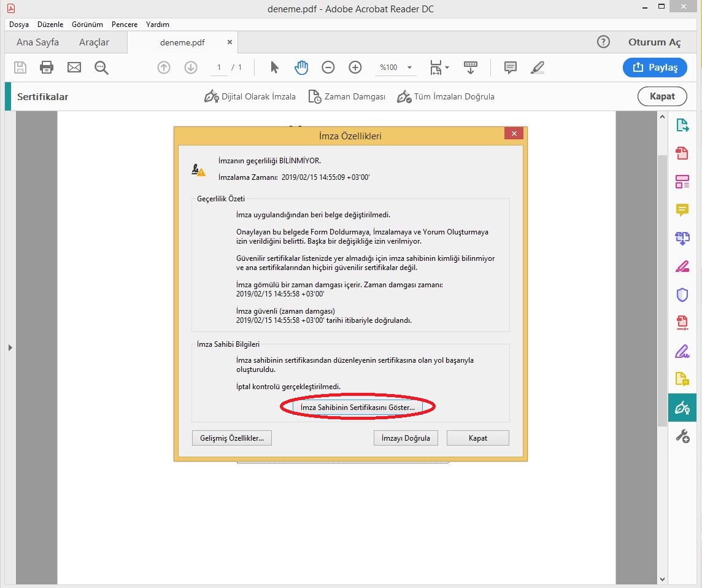The image size is (702, 588).
Task: Switch to Araçlar tab
Action: tap(94, 42)
